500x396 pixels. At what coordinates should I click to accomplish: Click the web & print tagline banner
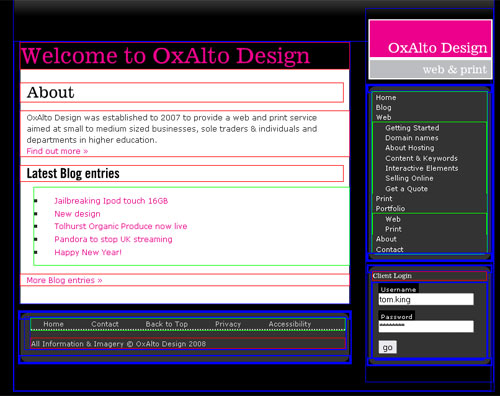click(430, 69)
